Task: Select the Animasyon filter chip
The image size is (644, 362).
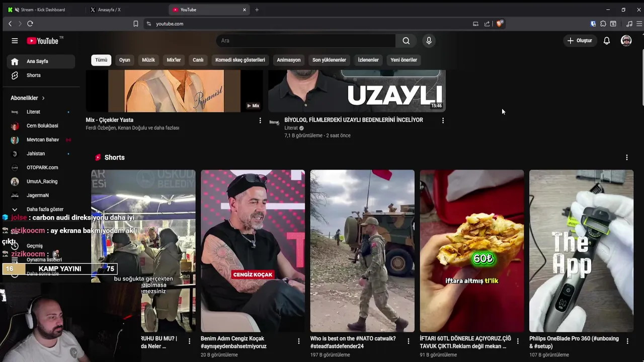Action: point(289,60)
